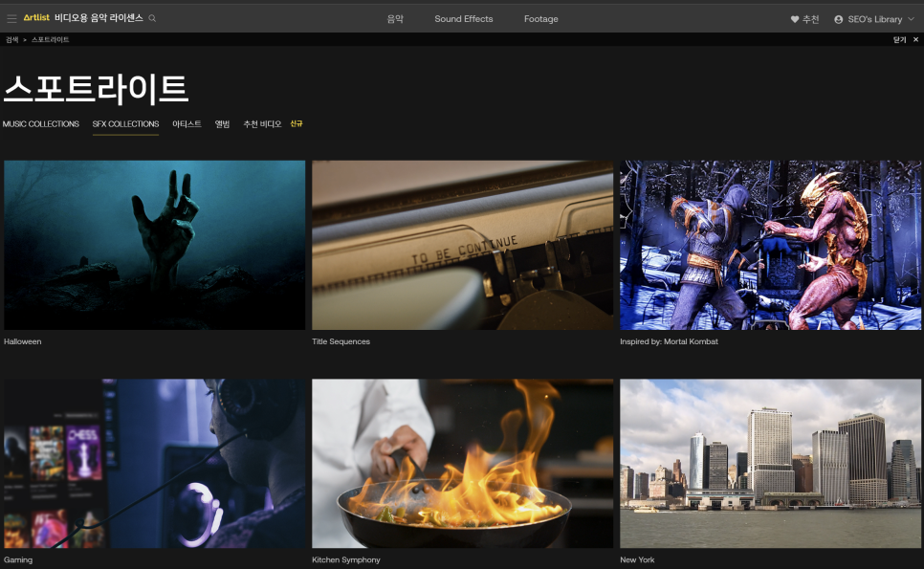
Task: Click the 추천 link in header
Action: [x=811, y=19]
